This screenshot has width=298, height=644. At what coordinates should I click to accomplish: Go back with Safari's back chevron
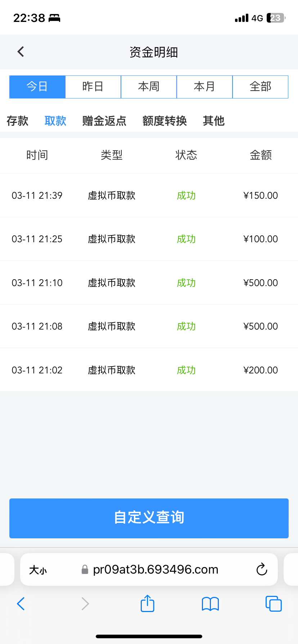[21, 604]
